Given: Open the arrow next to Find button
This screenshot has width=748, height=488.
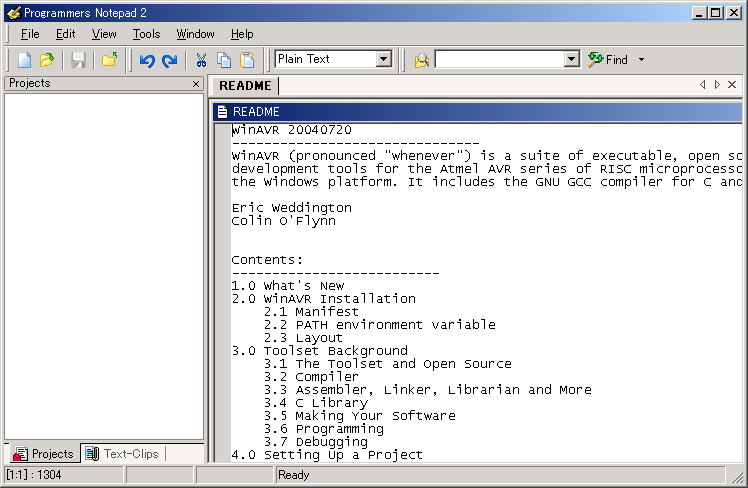Looking at the screenshot, I should tap(641, 60).
